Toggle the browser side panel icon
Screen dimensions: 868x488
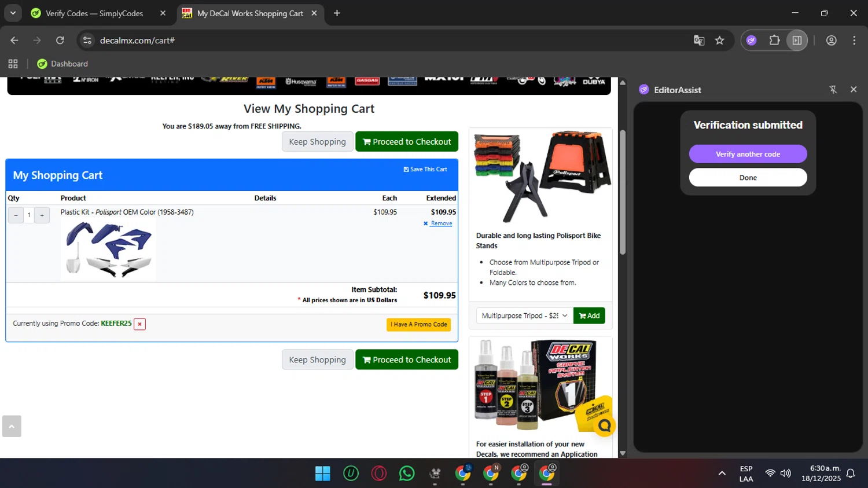(x=797, y=41)
